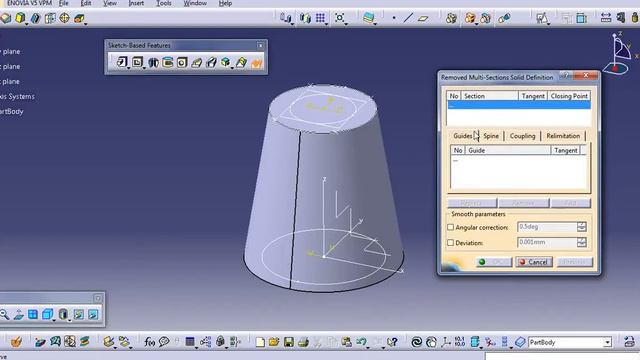Open the PartBody combo box dropdown
The width and height of the screenshot is (640, 360).
608,342
